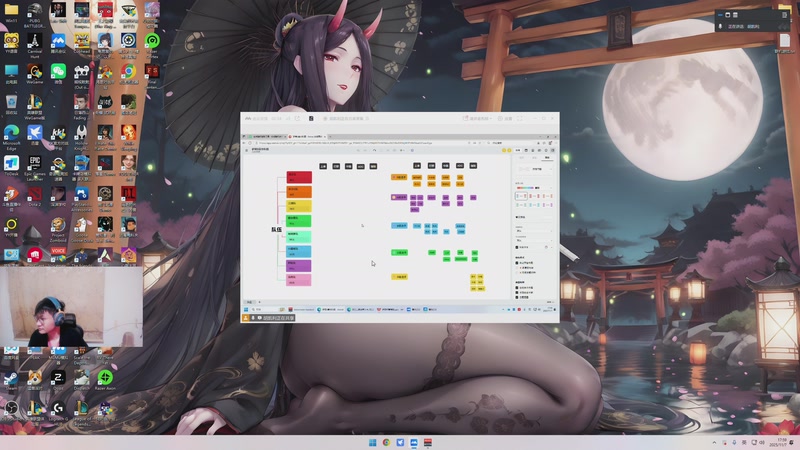Screen dimensions: 800x450
Task: Click the undo arrow in the mind map toolbar
Action: click(358, 151)
